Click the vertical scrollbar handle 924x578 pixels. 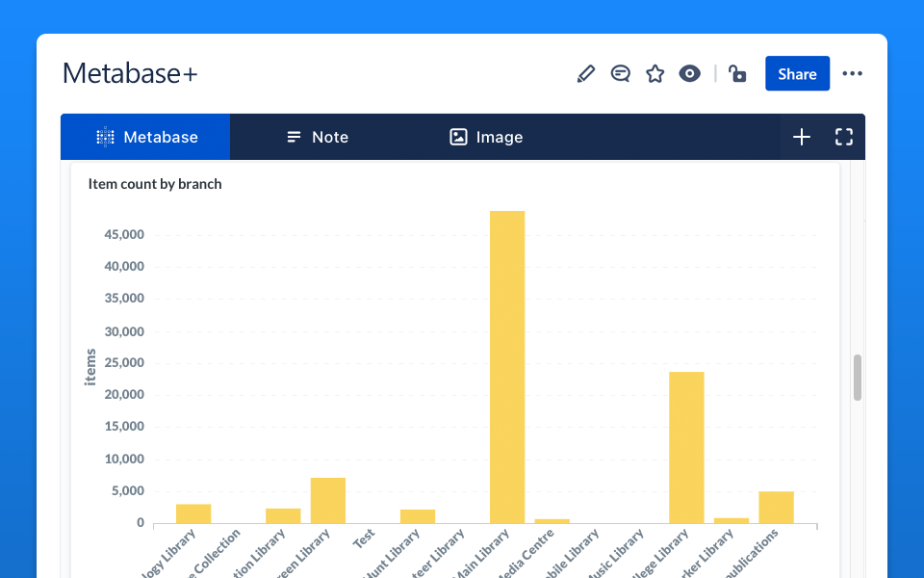(x=857, y=379)
